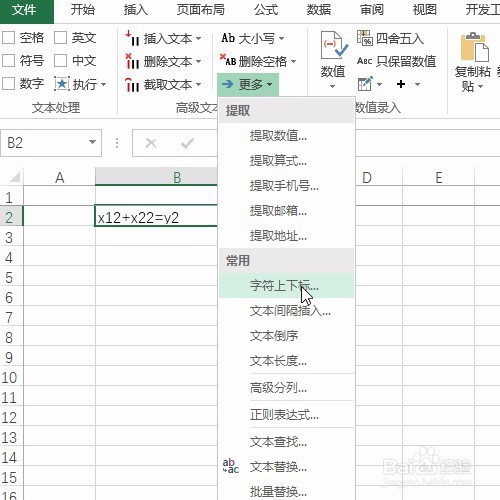Switch to the 数据 tab
Viewport: 500px width, 500px height.
pyautogui.click(x=319, y=10)
